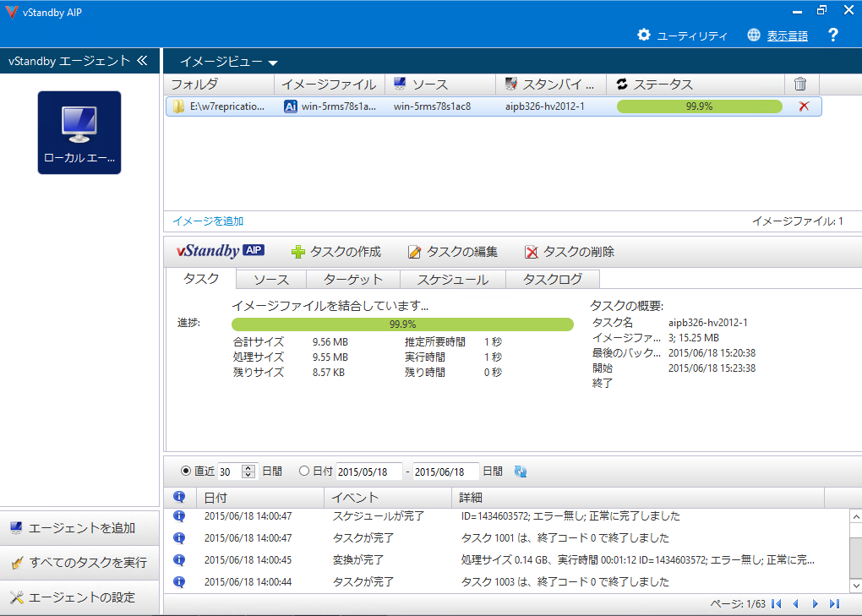Switch to the スケジュール tab
The width and height of the screenshot is (862, 616).
(x=452, y=280)
